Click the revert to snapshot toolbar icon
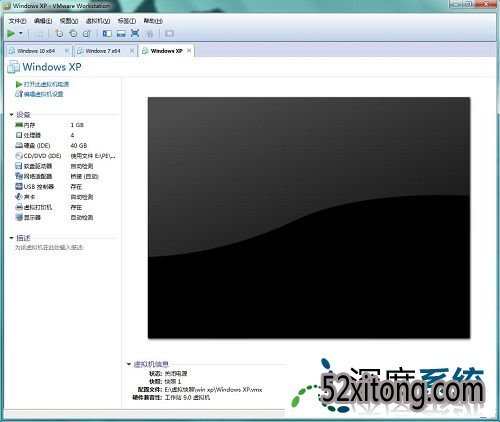Screen dimensions: 500x422 click(x=73, y=33)
